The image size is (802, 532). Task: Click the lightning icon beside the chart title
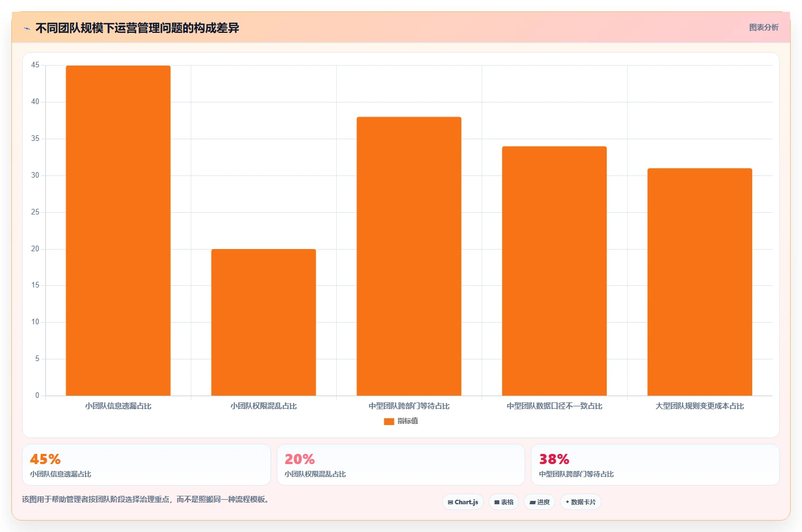[27, 28]
